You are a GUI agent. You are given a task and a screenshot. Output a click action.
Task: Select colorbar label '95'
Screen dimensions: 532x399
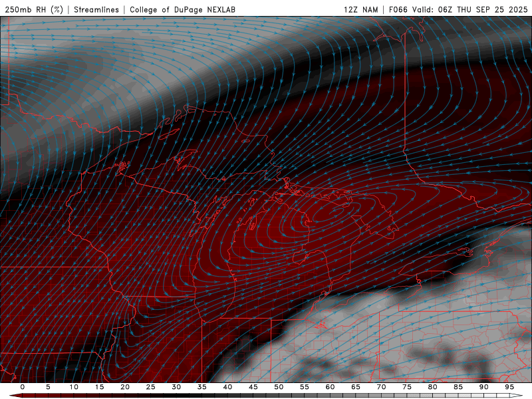[509, 387]
